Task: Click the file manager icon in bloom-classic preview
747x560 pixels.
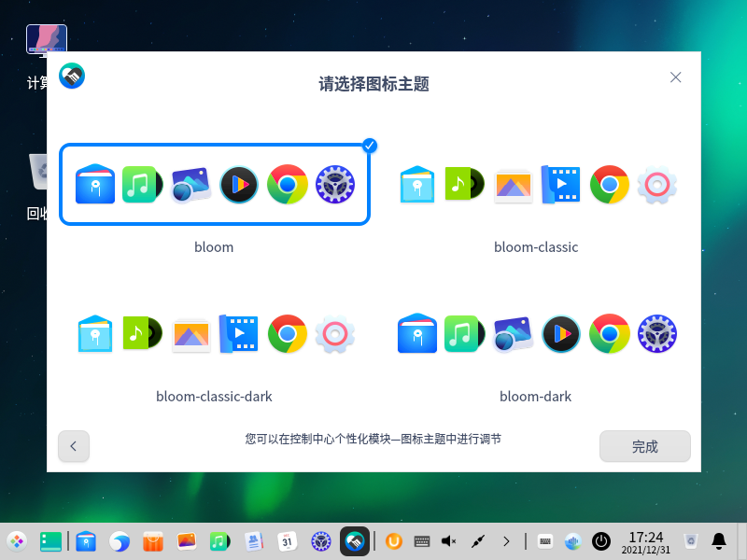Action: tap(417, 184)
